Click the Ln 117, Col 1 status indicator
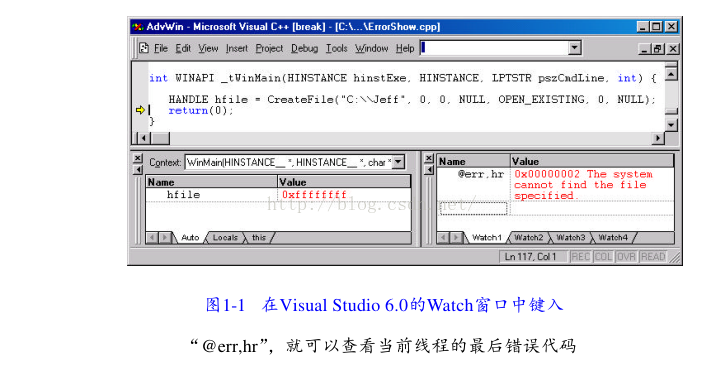The image size is (725, 386). coord(533,257)
